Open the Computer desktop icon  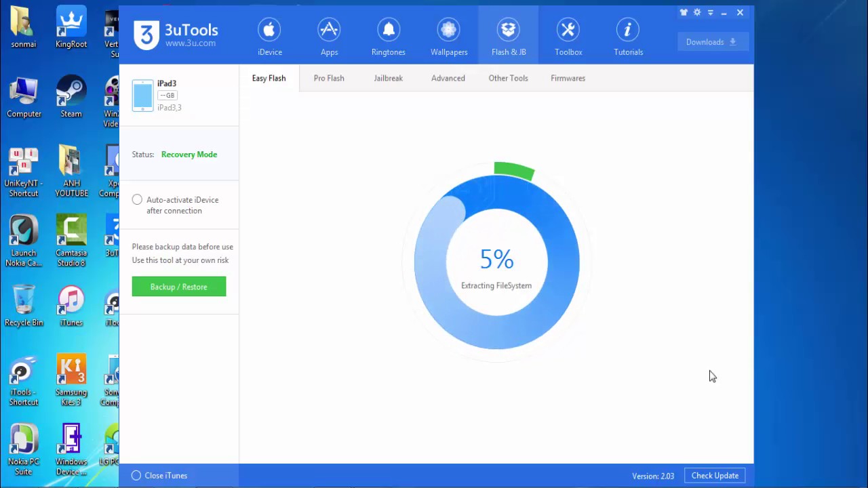click(x=24, y=97)
